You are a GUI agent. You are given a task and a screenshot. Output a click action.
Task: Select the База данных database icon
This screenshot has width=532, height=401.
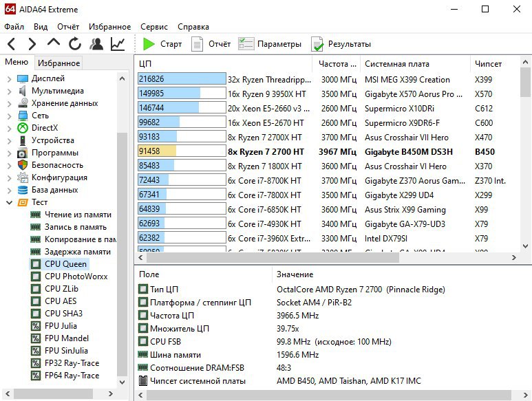tap(23, 190)
